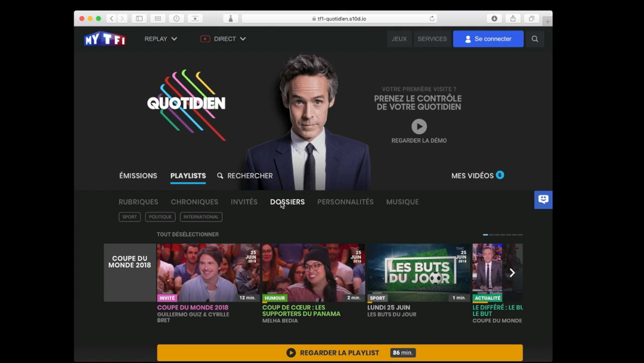Toggle the International filter tag
The image size is (644, 363).
coord(201,217)
